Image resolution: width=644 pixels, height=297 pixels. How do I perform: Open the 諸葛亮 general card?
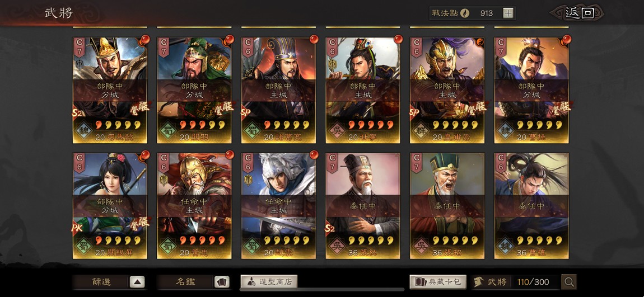point(278,90)
